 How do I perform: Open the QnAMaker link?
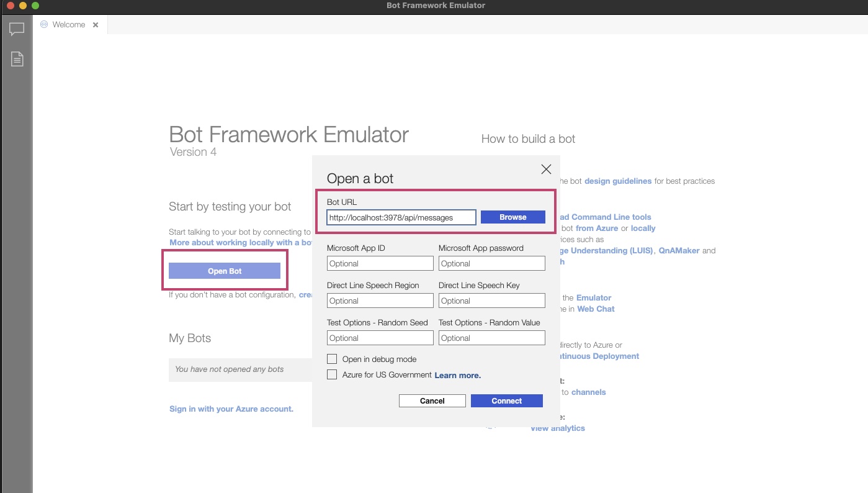tap(679, 251)
